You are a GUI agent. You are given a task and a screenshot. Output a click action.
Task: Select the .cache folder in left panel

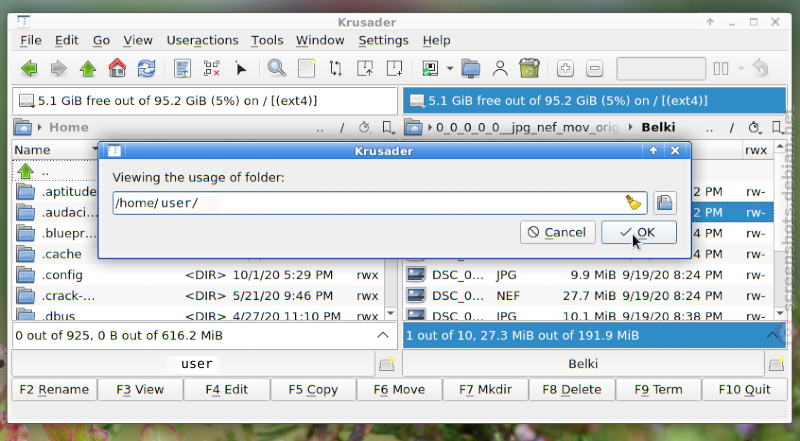coord(55,254)
